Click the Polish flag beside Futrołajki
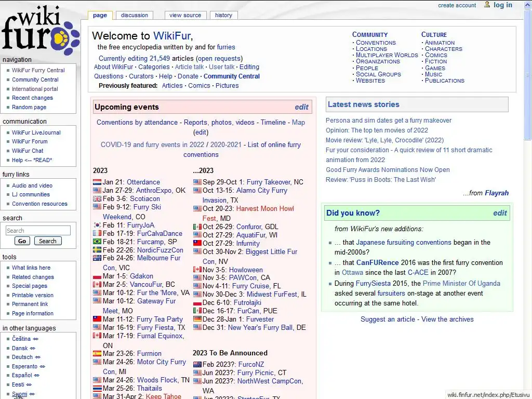 [197, 303]
